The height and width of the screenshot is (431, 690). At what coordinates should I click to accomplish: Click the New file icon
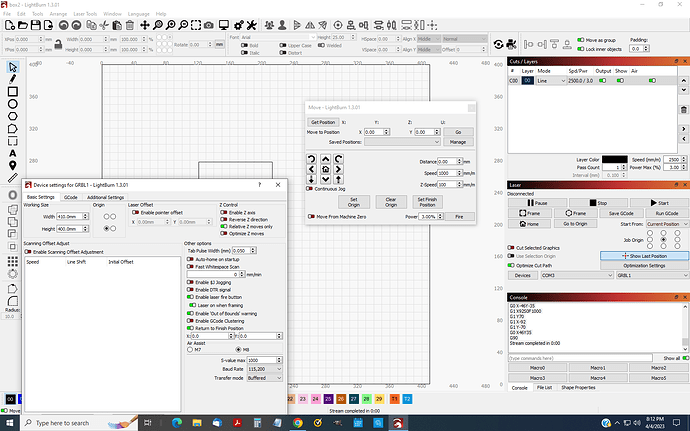pyautogui.click(x=10, y=26)
